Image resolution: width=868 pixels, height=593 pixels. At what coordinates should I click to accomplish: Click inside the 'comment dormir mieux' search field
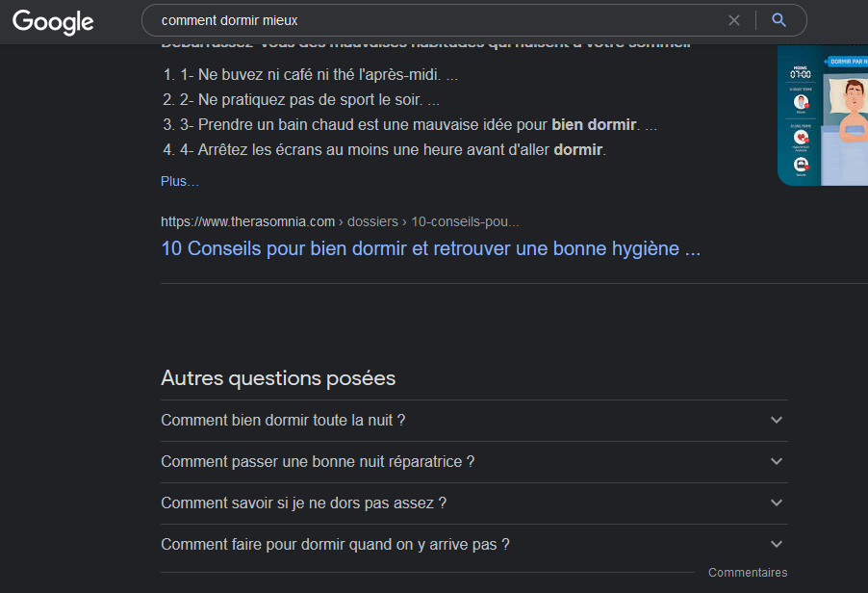tap(437, 20)
